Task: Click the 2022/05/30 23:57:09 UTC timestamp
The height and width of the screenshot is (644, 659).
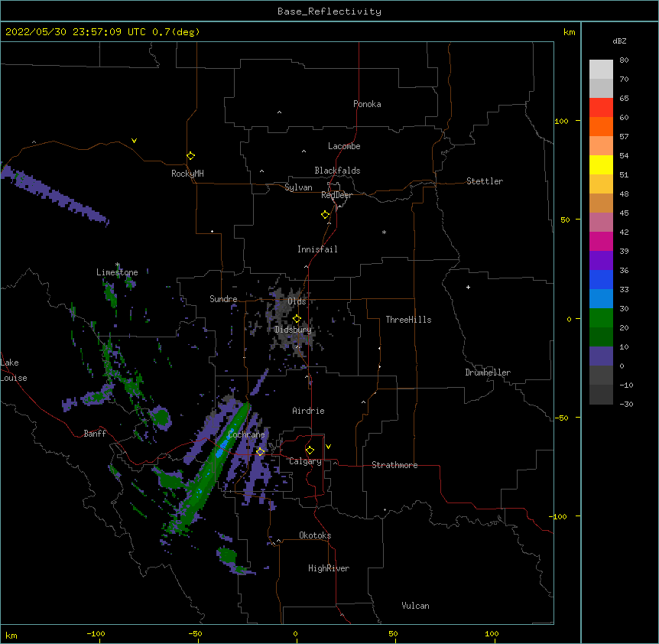Action: tap(76, 32)
